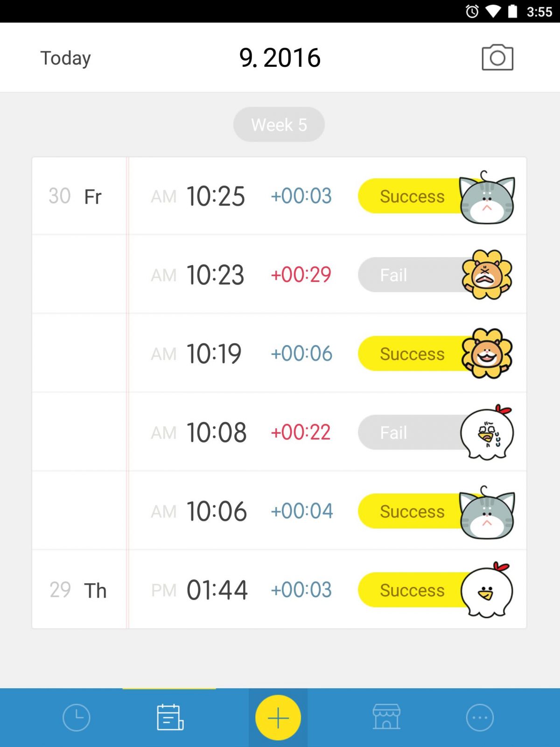The width and height of the screenshot is (560, 747).
Task: Tap the gray cat on 10:06 row
Action: 487,514
